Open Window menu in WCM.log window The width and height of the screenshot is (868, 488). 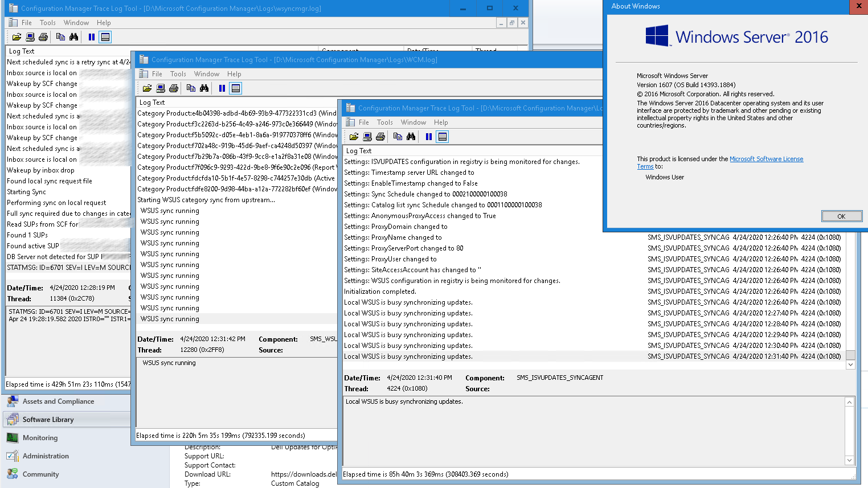207,74
